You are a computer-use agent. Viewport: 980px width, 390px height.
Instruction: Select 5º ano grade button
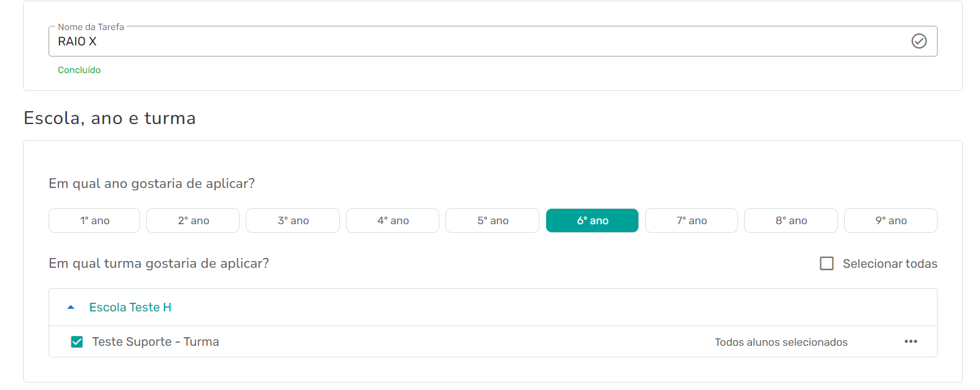[492, 220]
